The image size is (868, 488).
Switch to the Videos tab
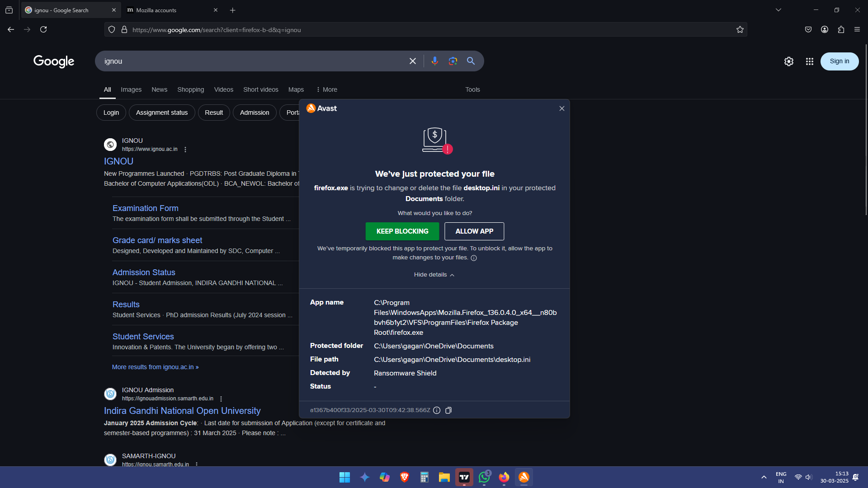pyautogui.click(x=224, y=89)
